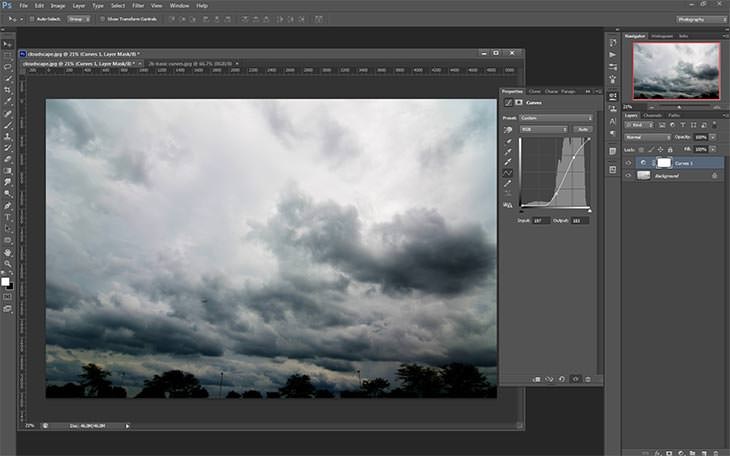Enable Show Transform Controls checkbox

(102, 19)
